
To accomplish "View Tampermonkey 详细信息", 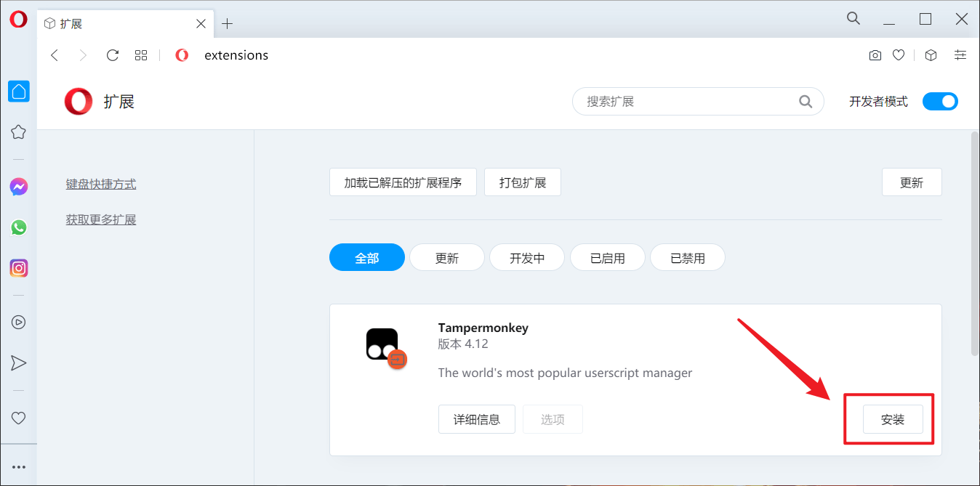I will click(476, 418).
